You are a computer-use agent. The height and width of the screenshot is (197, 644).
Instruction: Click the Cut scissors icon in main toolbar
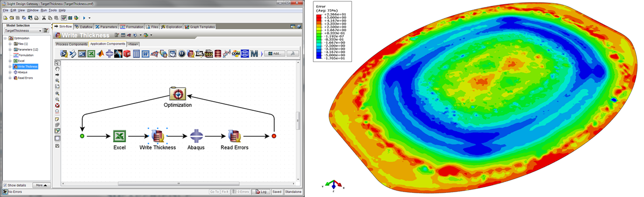point(43,18)
